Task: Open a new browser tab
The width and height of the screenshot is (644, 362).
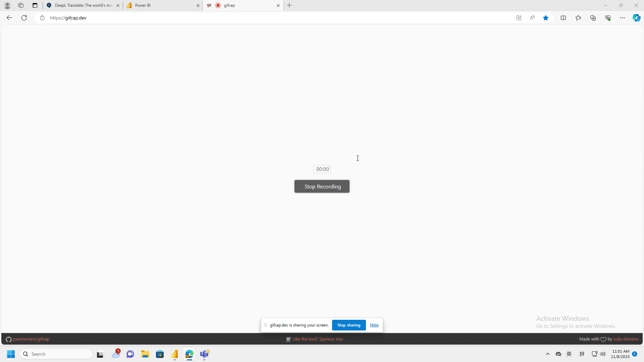Action: click(289, 5)
